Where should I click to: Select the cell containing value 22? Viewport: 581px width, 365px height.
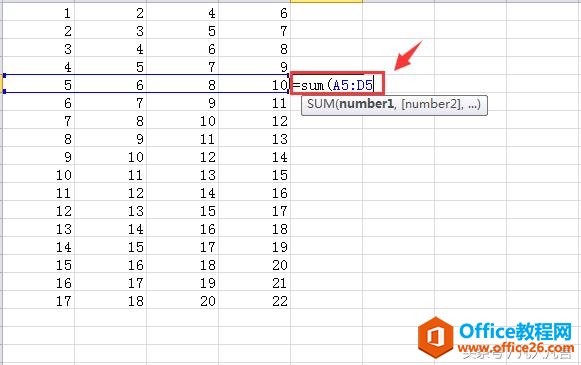click(x=255, y=300)
